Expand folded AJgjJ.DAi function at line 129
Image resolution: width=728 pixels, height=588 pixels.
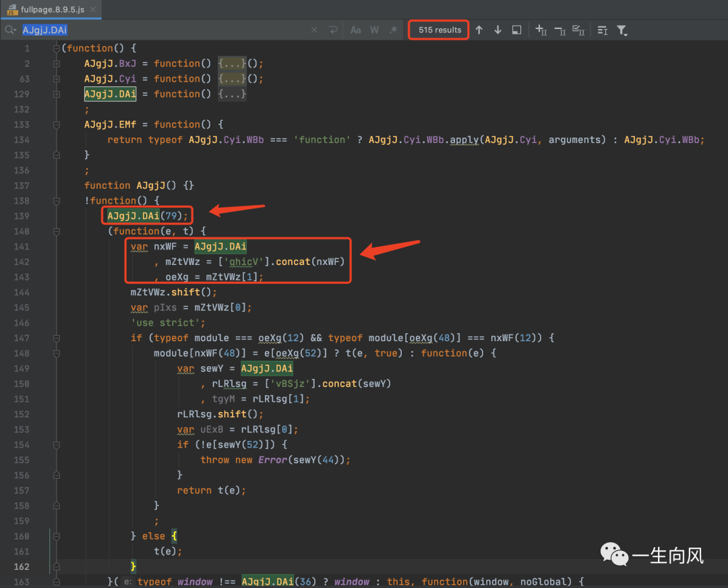(x=56, y=94)
